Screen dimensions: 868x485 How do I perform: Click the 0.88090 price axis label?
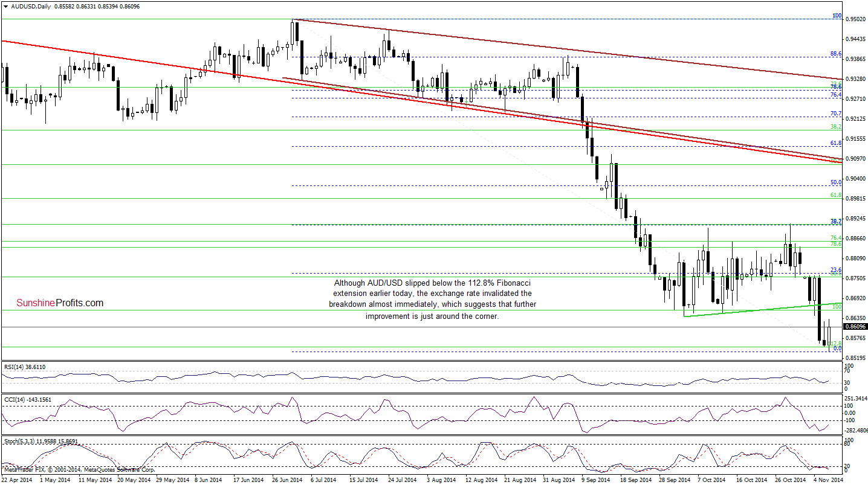pyautogui.click(x=855, y=259)
